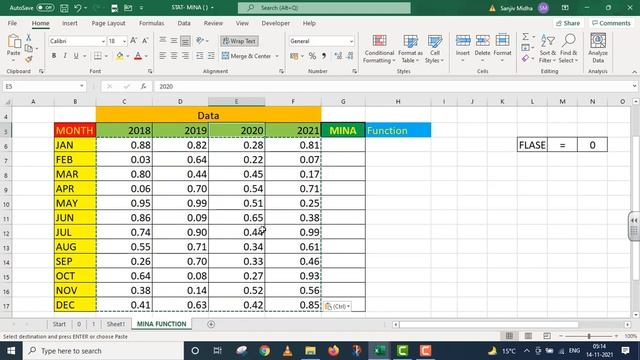The image size is (640, 360).
Task: Open the Borders dropdown arrow
Action: click(106, 56)
